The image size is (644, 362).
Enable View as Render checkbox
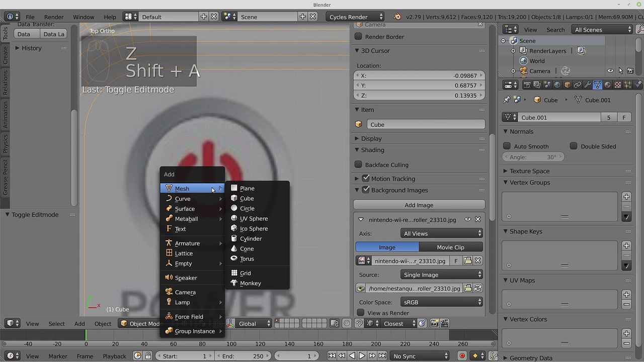click(x=361, y=313)
